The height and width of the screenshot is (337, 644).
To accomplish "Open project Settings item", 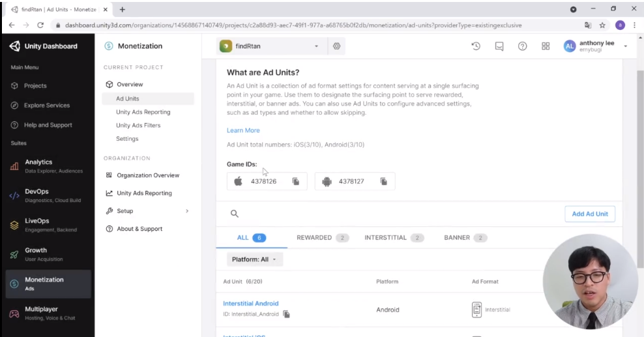I will point(127,139).
